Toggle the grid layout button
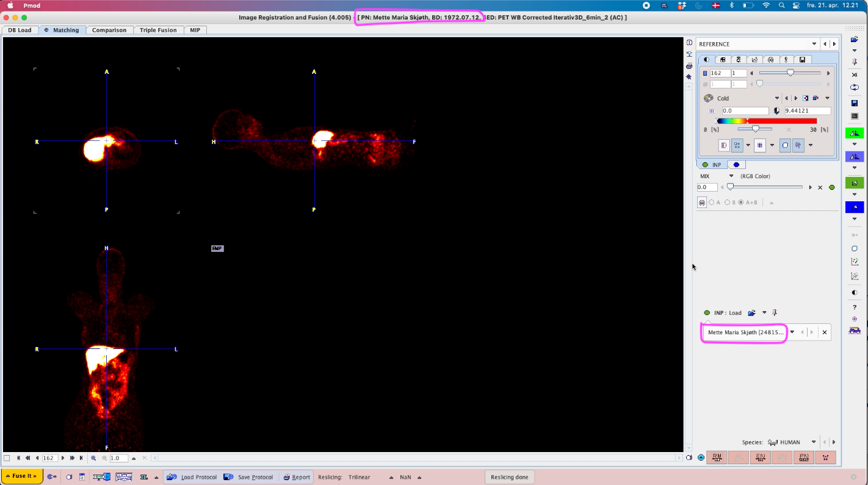 (760, 145)
